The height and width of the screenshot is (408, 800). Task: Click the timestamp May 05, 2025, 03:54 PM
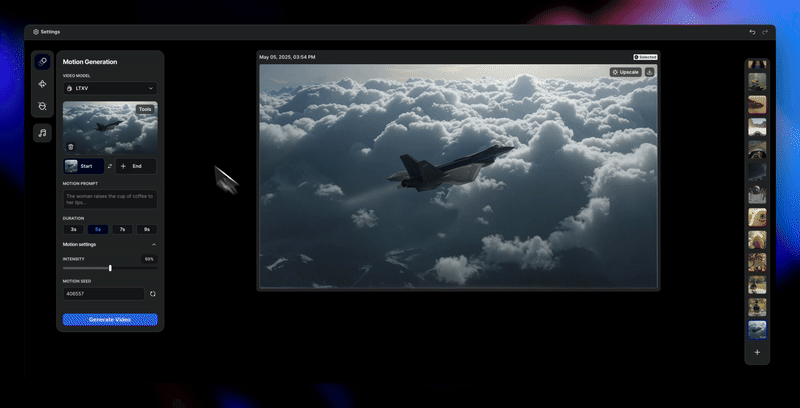pos(287,57)
